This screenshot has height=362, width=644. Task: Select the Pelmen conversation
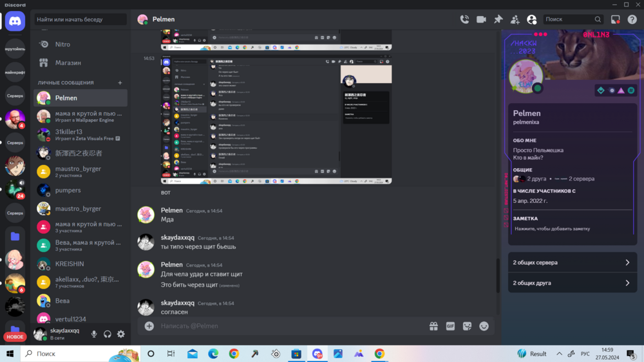[x=80, y=98]
